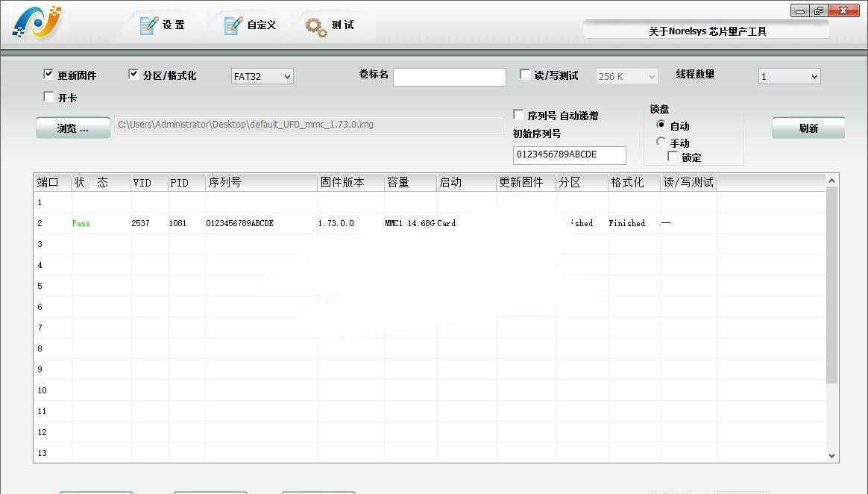Click the 卷标名 volume label input field
This screenshot has width=868, height=494.
[449, 77]
